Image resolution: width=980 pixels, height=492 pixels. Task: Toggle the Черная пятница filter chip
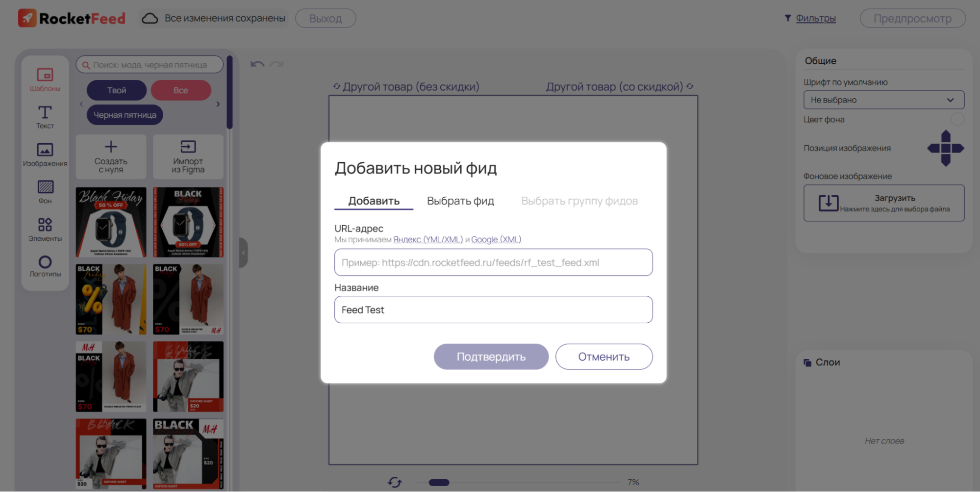(125, 114)
